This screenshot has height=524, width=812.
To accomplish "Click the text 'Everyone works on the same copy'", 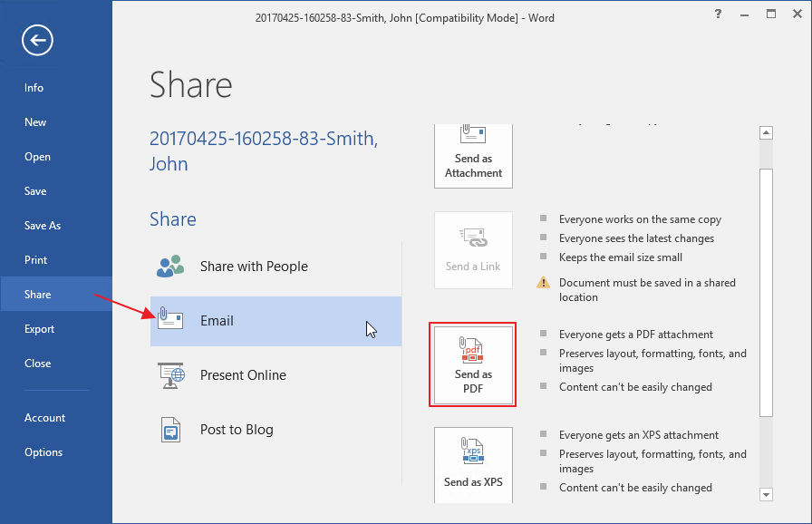I will tap(640, 219).
